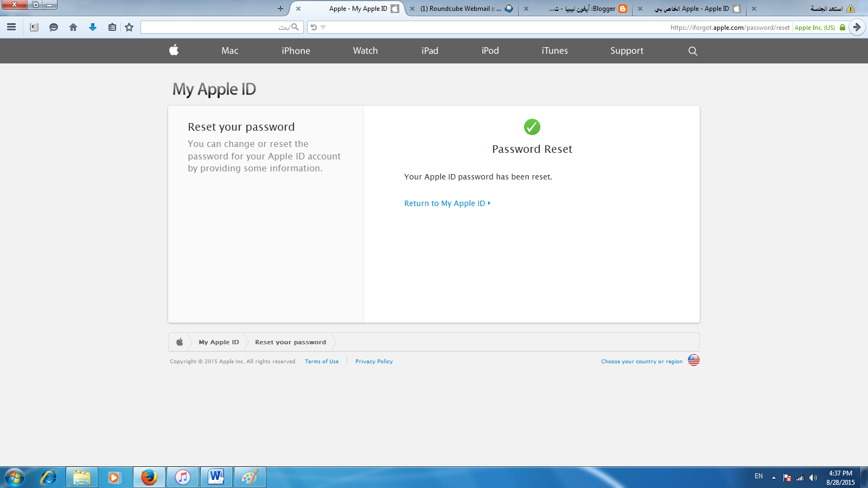The image size is (868, 488).
Task: Close the Roundcube Webmail tab
Action: [x=412, y=9]
